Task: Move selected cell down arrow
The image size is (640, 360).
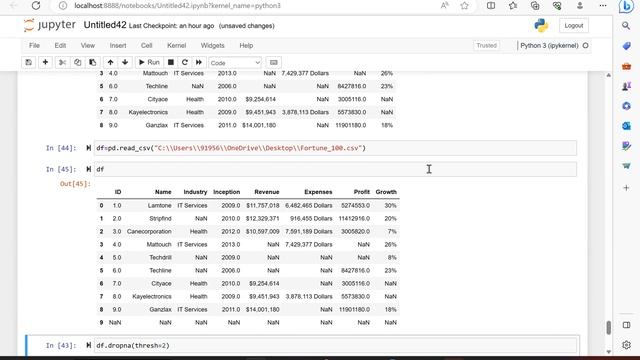Action: tap(125, 62)
